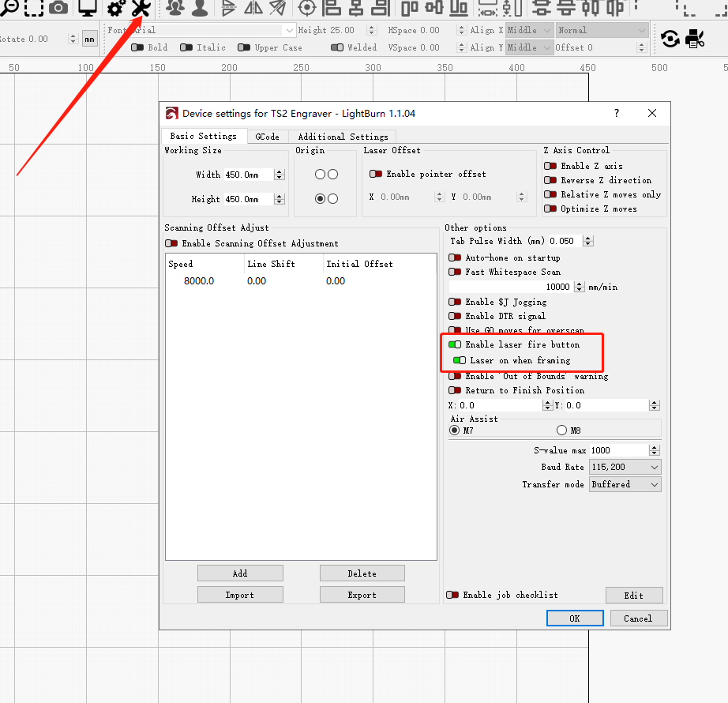The width and height of the screenshot is (728, 703).
Task: Select M8 air assist option
Action: pos(561,430)
